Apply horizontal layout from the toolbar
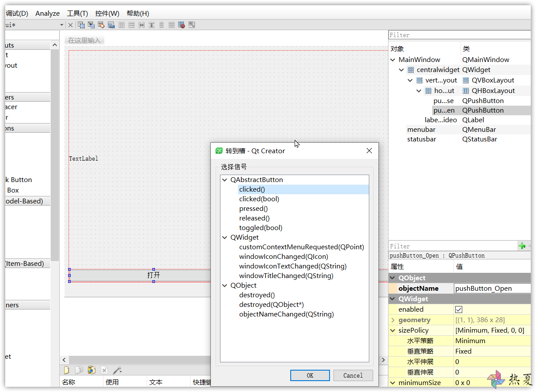This screenshot has width=536, height=392. click(x=121, y=25)
